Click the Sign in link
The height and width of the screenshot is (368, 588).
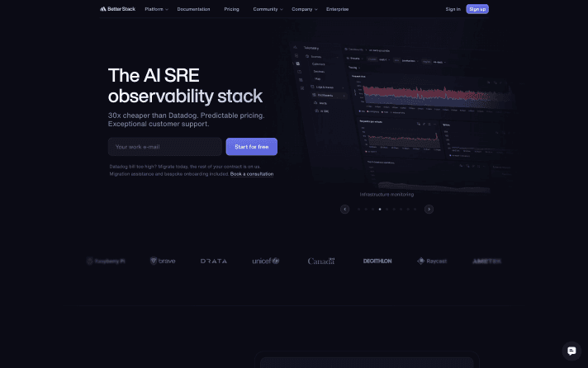(x=453, y=9)
